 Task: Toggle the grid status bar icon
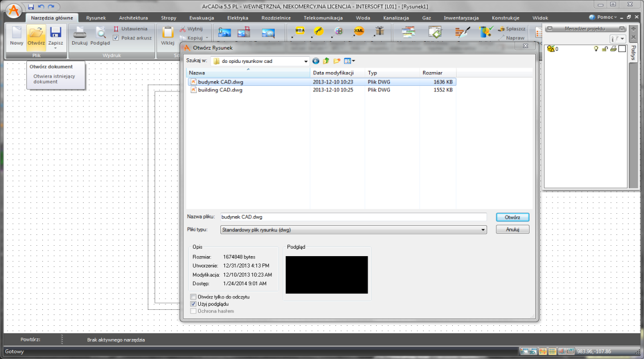pos(552,351)
